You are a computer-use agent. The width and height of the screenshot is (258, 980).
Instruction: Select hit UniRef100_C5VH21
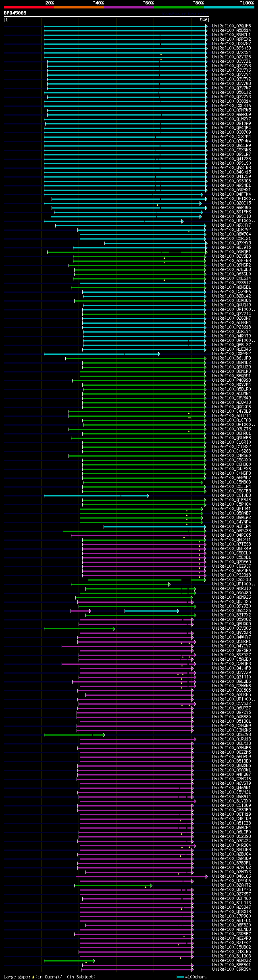click(231, 792)
